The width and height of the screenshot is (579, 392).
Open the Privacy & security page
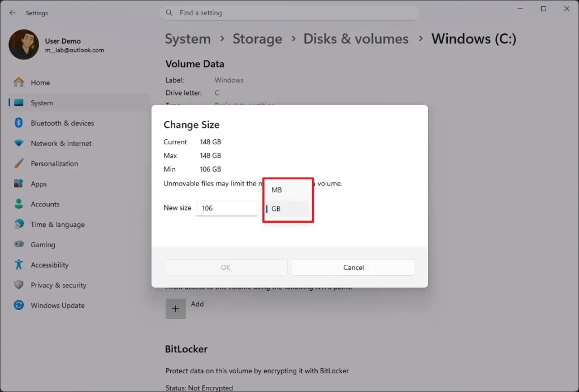(58, 285)
